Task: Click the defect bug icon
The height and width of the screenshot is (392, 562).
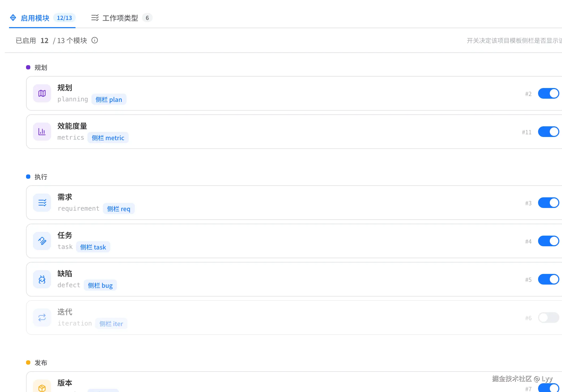Action: [x=42, y=279]
